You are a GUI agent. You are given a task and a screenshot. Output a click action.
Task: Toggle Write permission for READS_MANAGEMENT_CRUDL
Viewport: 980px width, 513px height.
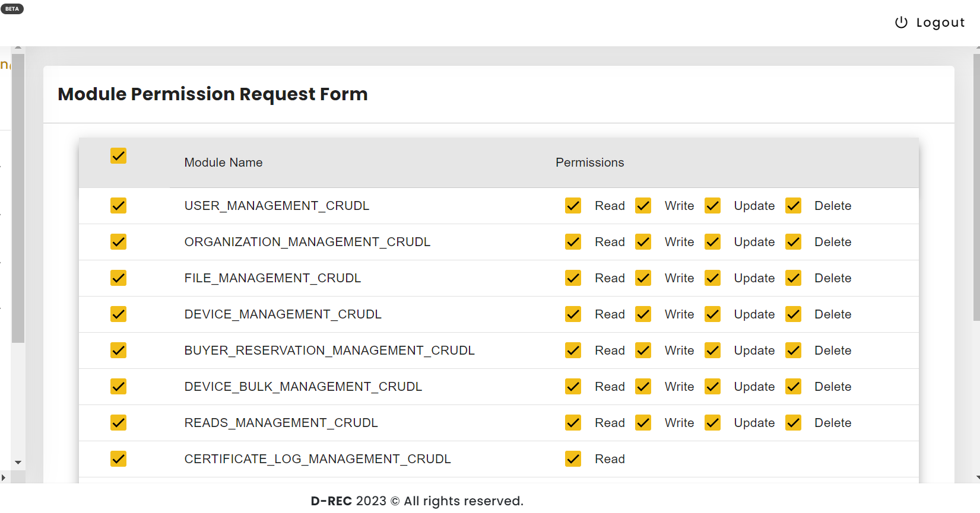click(x=643, y=423)
